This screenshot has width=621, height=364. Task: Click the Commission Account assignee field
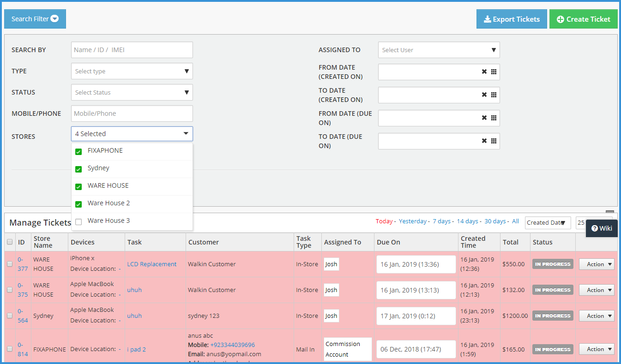pyautogui.click(x=348, y=349)
